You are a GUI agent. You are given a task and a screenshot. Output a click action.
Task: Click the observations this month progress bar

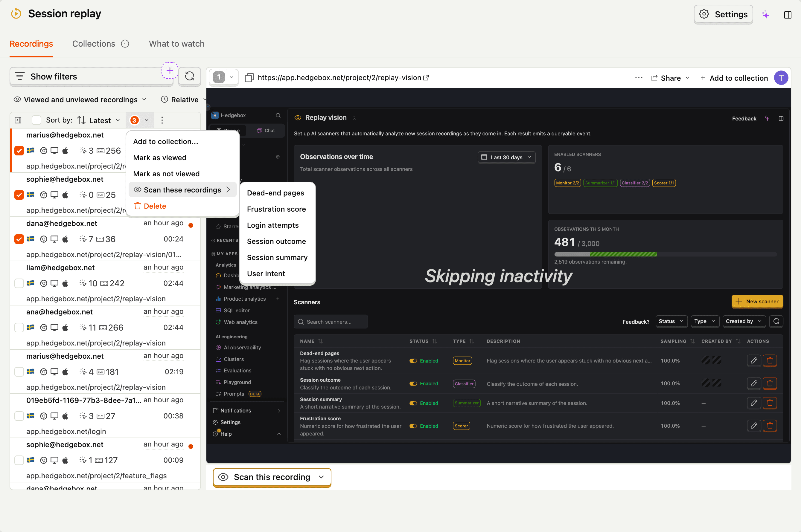(x=665, y=254)
